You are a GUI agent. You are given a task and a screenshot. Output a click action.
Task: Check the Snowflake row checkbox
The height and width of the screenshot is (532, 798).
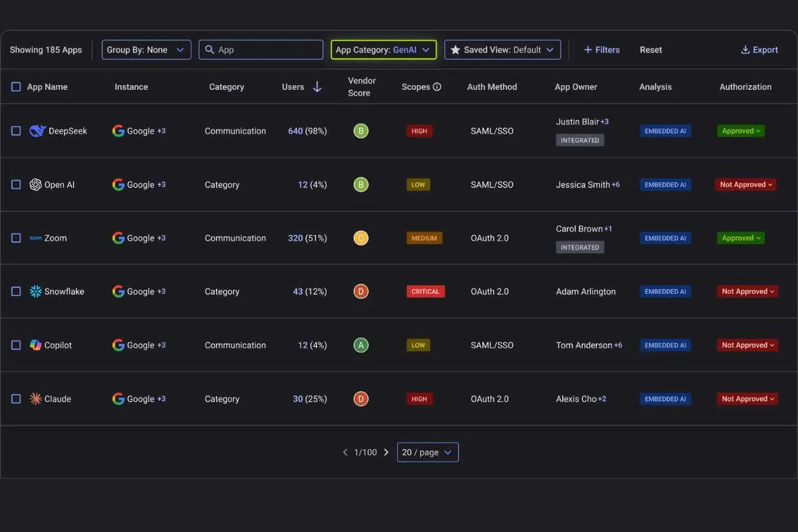(x=16, y=291)
